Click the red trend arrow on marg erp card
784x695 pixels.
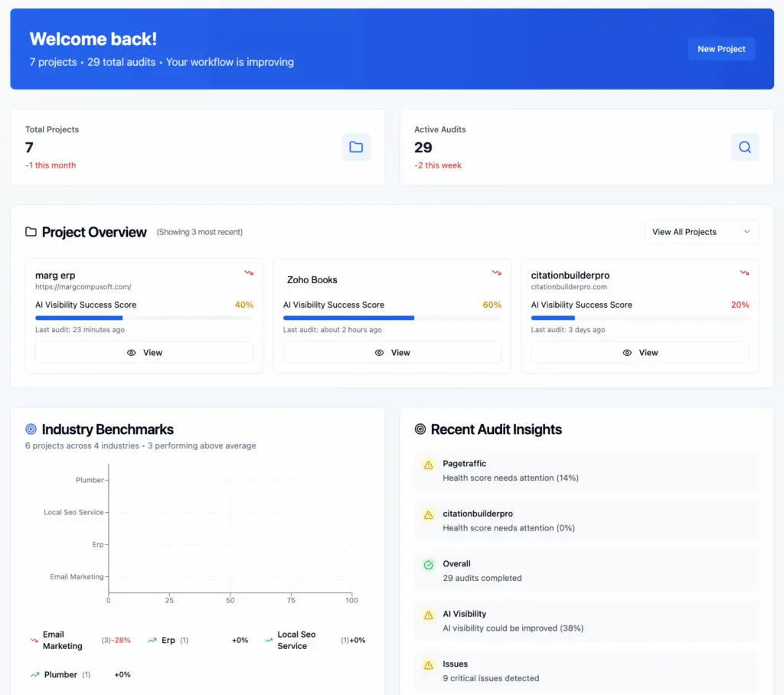248,272
